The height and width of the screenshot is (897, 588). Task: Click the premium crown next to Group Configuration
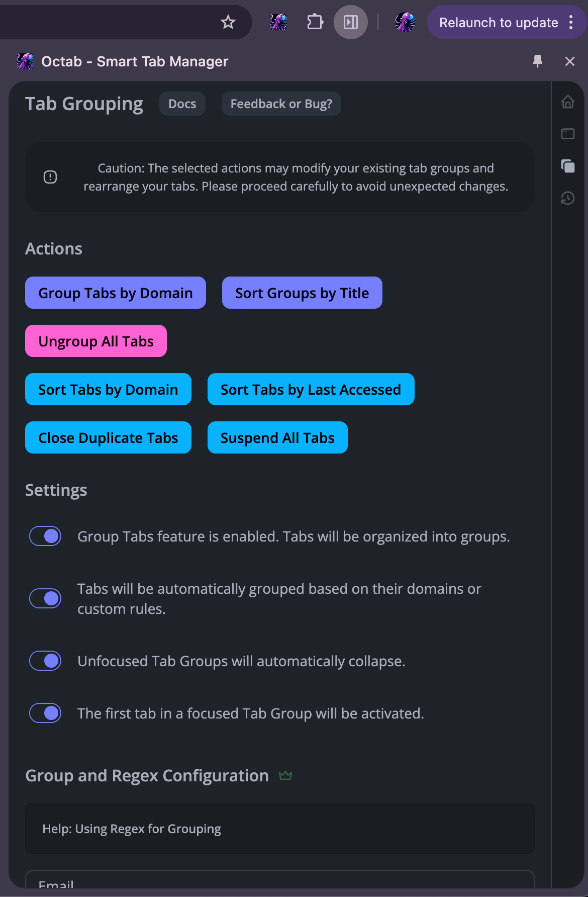point(286,775)
